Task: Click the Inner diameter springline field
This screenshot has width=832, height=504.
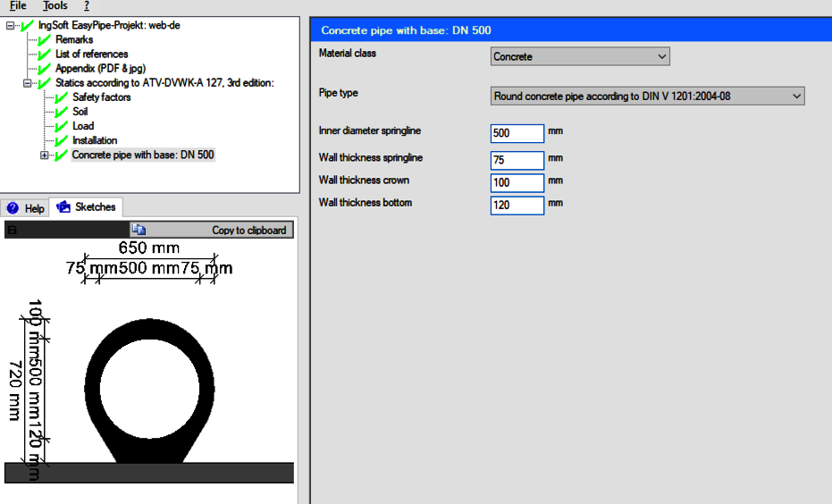Action: [x=517, y=133]
